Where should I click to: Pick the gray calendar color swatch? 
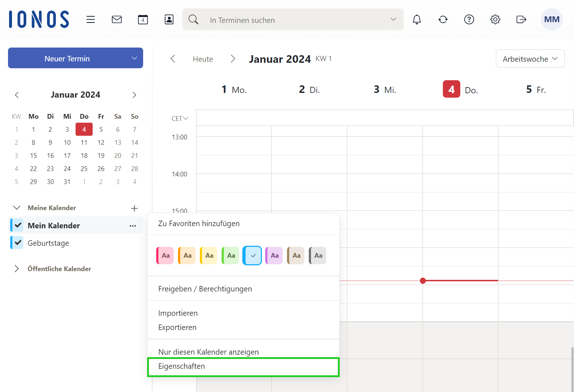(318, 256)
